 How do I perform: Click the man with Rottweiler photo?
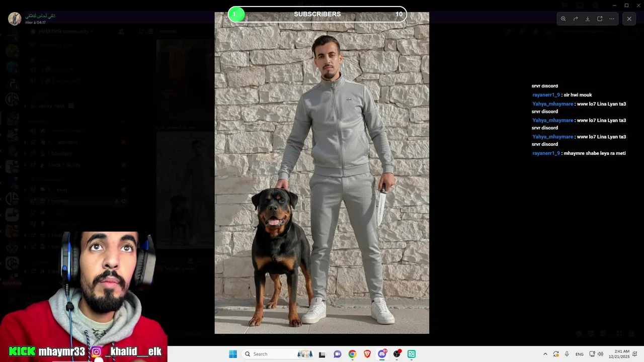tap(322, 173)
